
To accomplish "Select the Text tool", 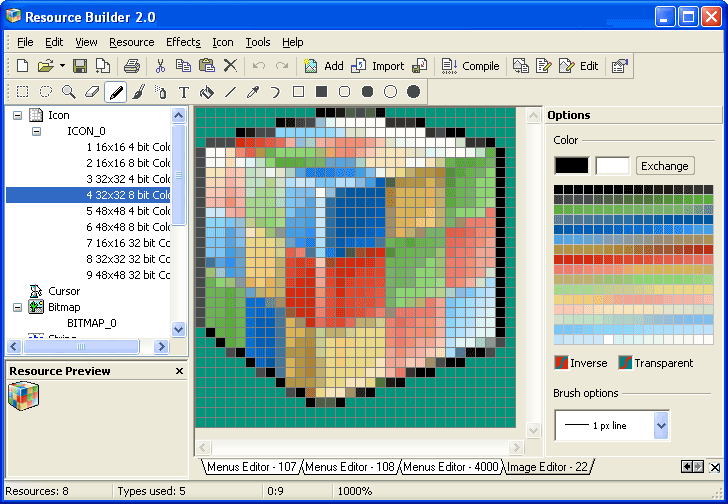I will pyautogui.click(x=184, y=92).
